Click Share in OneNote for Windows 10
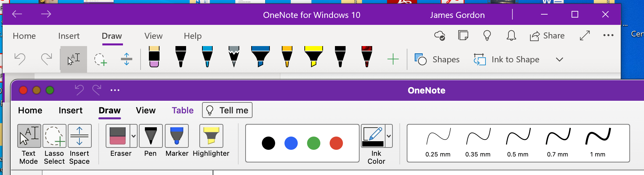 (x=547, y=35)
